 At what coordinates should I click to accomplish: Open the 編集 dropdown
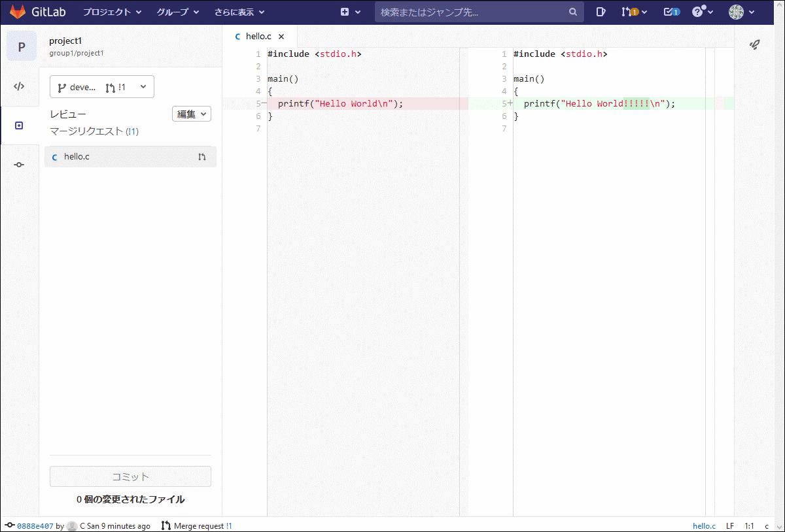pyautogui.click(x=192, y=114)
